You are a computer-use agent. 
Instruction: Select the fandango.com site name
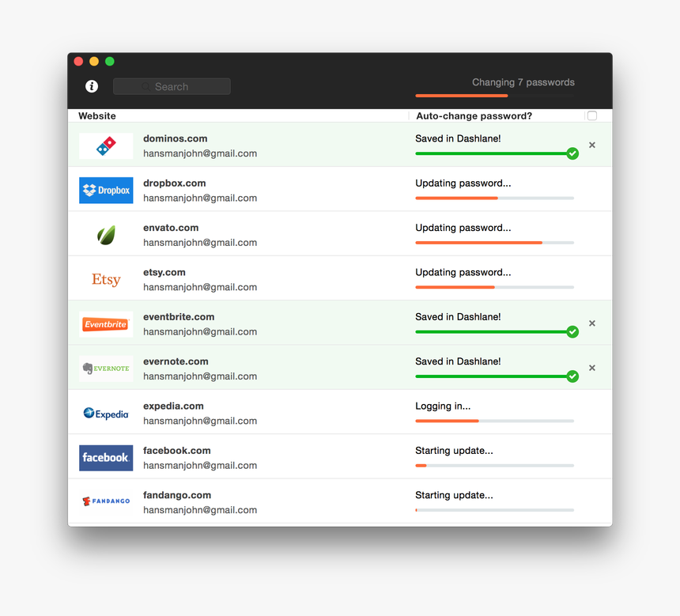[x=177, y=495]
